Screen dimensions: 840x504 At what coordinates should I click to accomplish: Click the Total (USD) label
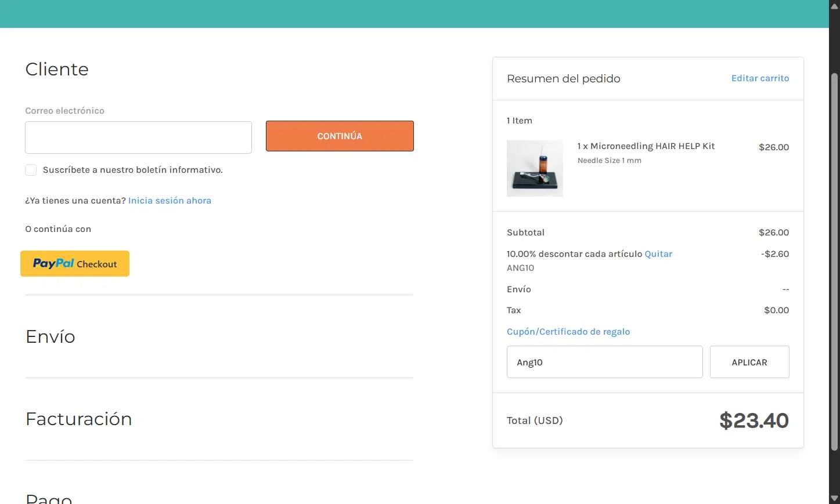[x=535, y=420]
